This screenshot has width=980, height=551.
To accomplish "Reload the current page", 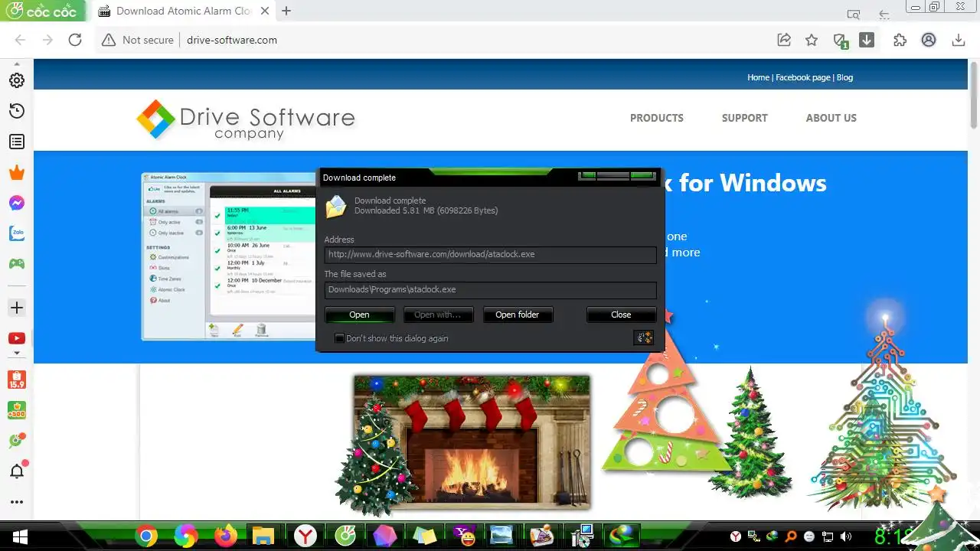I will pyautogui.click(x=75, y=40).
